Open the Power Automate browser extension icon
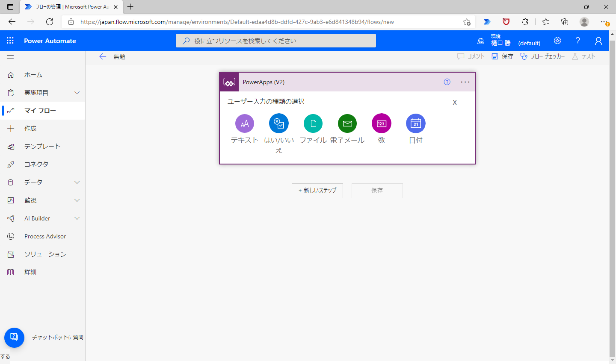The image size is (616, 364). point(487,22)
